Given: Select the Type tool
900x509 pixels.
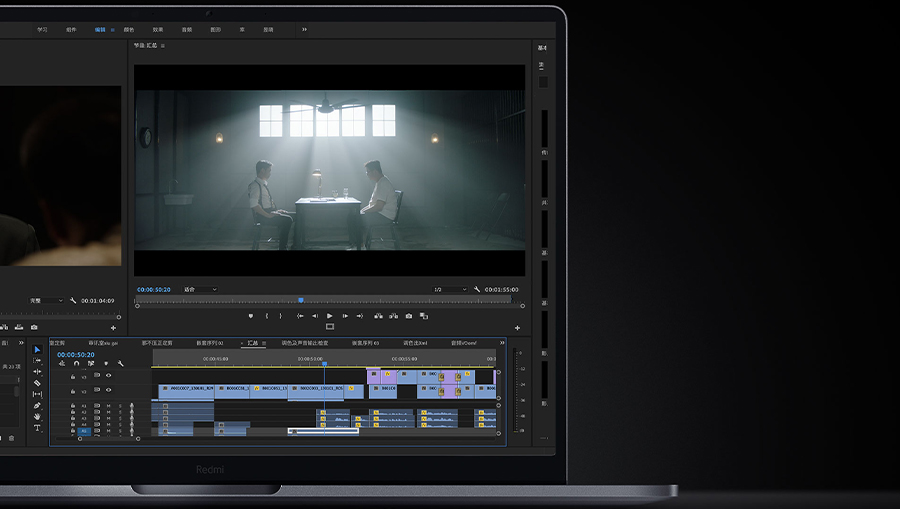Looking at the screenshot, I should pos(37,428).
